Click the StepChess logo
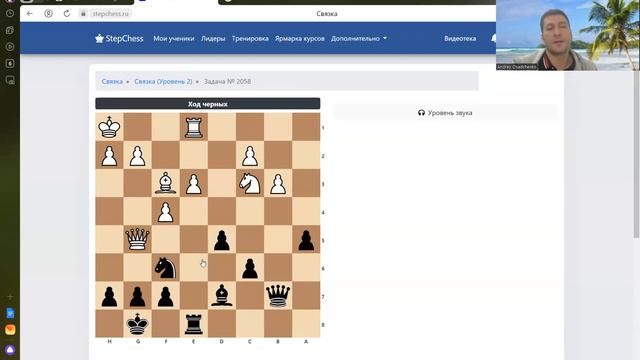The image size is (640, 360). coord(119,38)
